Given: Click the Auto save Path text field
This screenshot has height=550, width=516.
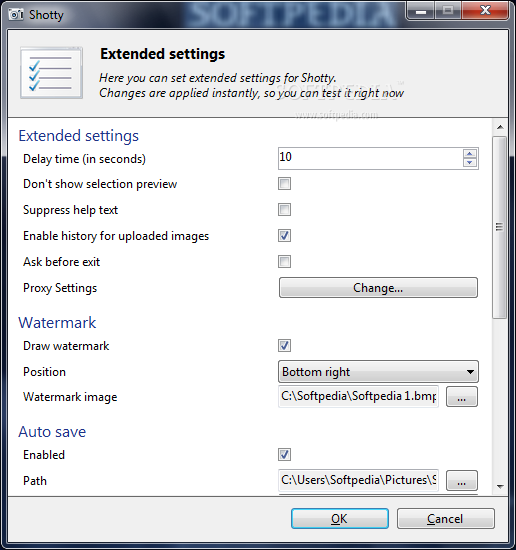Looking at the screenshot, I should pos(358,480).
